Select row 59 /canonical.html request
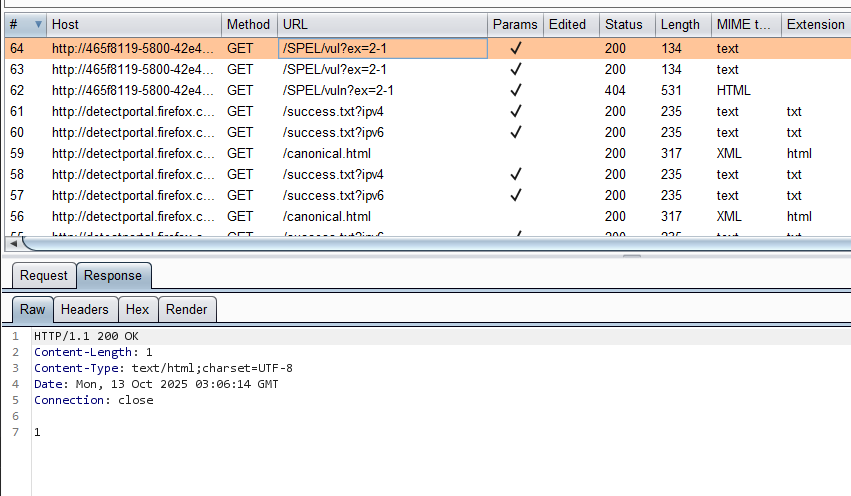This screenshot has height=496, width=851. pyautogui.click(x=428, y=154)
